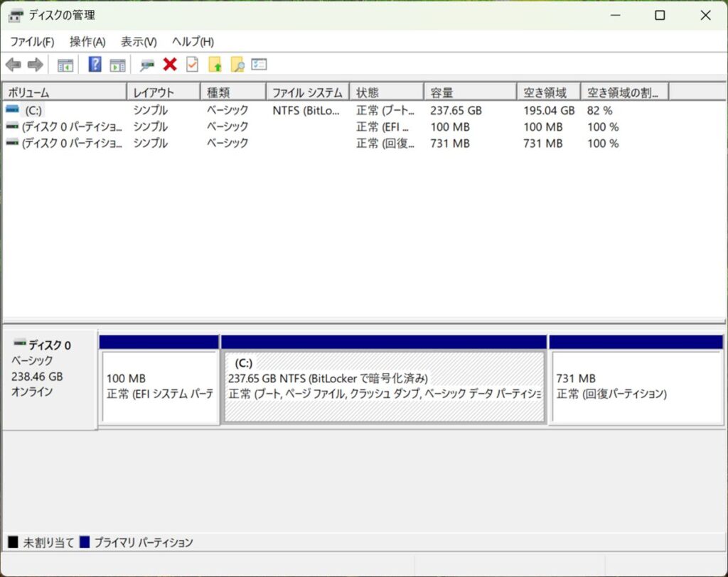Open the 操作(A) menu
This screenshot has height=577, width=728.
click(x=87, y=42)
